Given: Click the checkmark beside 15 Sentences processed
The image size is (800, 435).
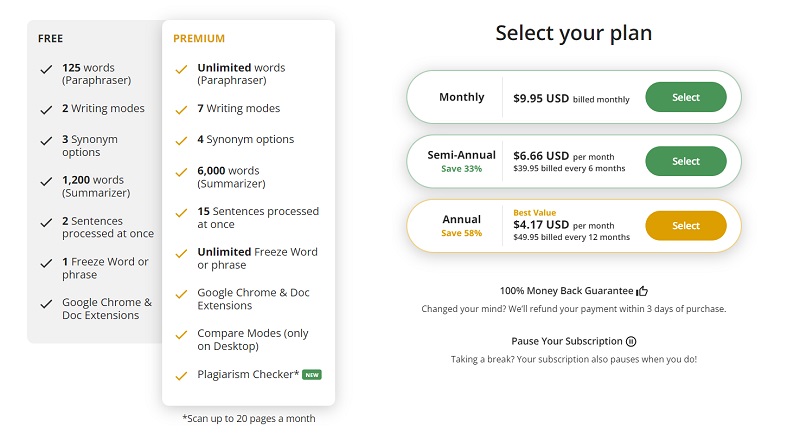Looking at the screenshot, I should [x=181, y=213].
